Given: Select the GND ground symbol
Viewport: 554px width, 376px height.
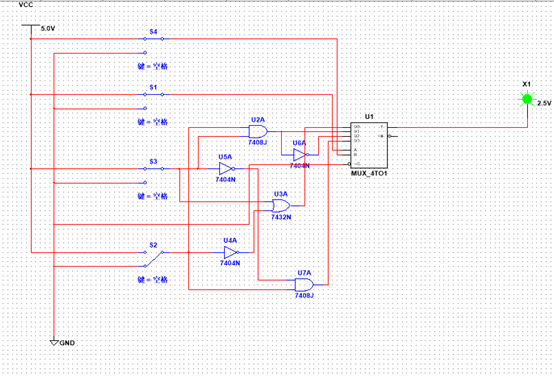Looking at the screenshot, I should click(x=54, y=342).
